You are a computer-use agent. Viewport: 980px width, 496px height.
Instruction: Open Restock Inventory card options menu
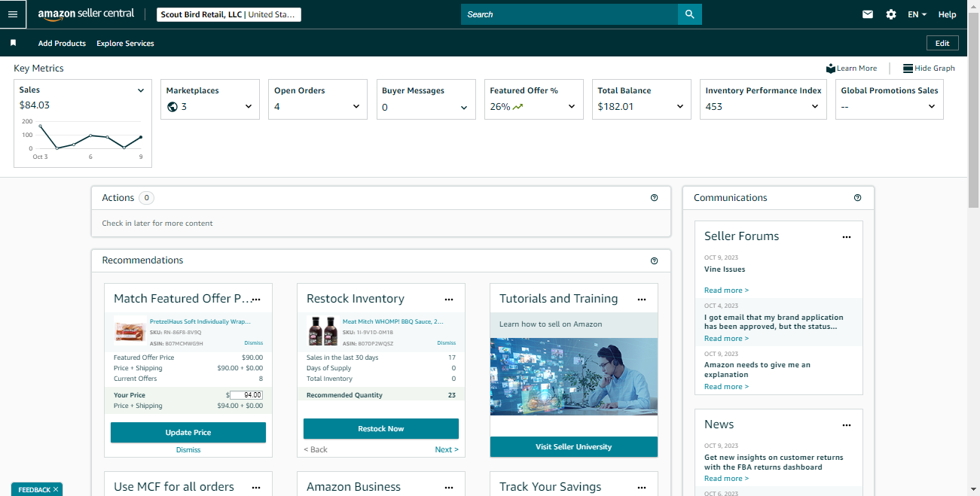[x=449, y=300]
